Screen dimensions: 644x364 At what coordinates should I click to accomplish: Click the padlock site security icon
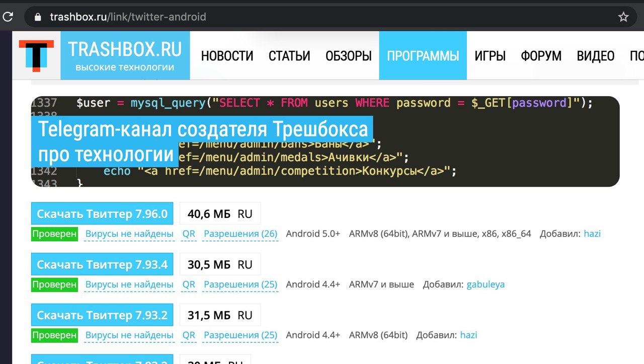point(37,17)
